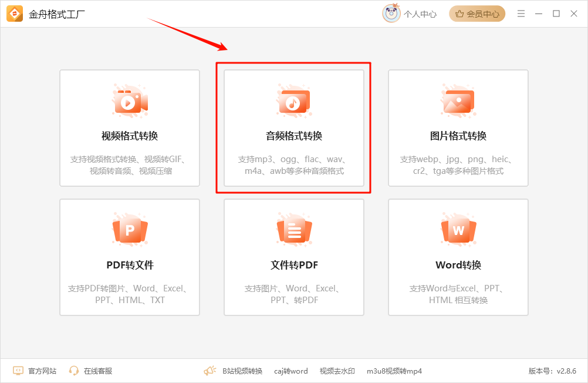Minimize the 金舟格式工厂 window

point(539,14)
